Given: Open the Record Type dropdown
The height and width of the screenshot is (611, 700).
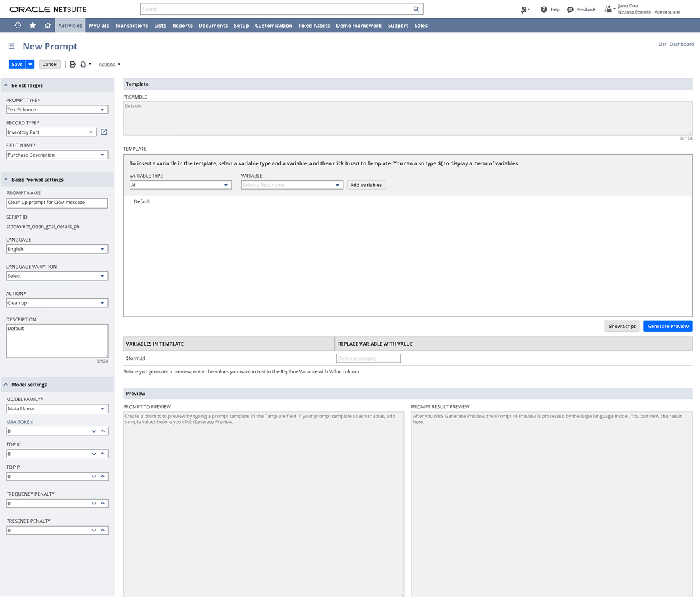Looking at the screenshot, I should point(51,132).
